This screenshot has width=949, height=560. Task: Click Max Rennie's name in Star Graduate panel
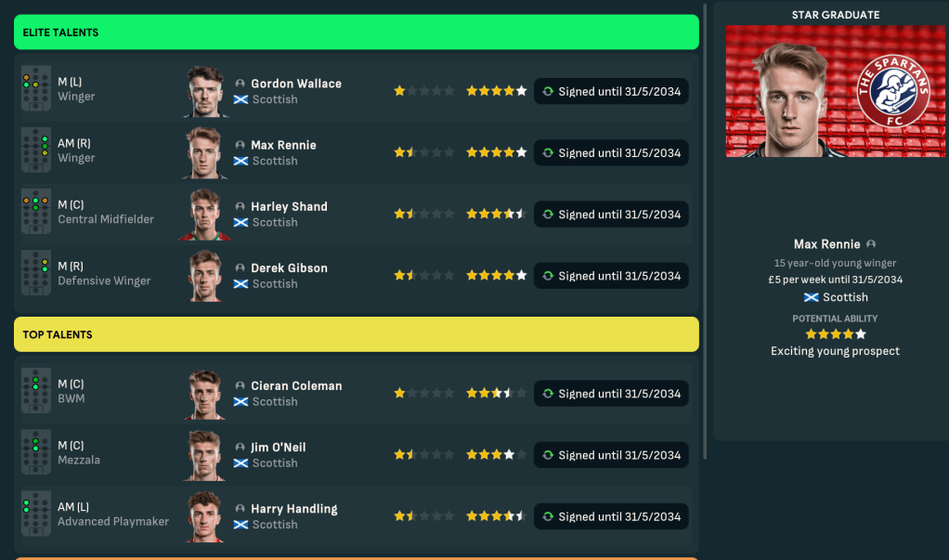[x=826, y=244]
